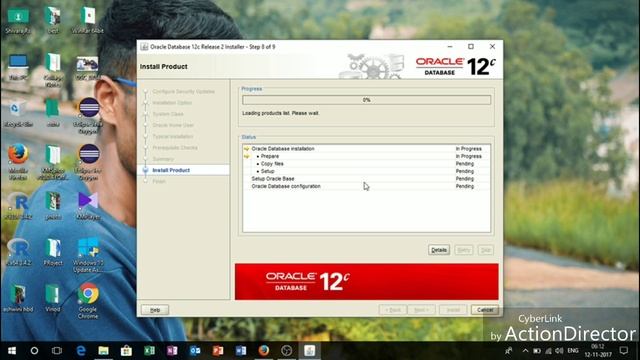The image size is (640, 360).
Task: Launch OneNote from the taskbar
Action: 172,351
